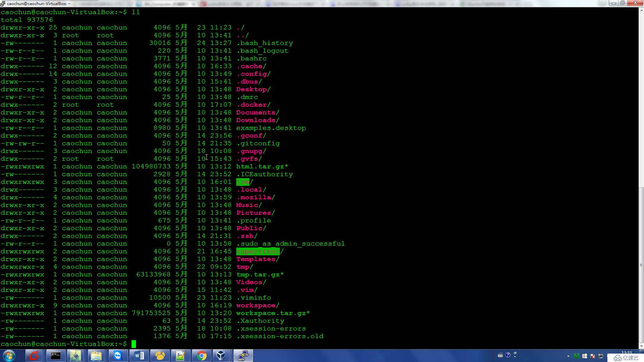The height and width of the screenshot is (362, 644).
Task: Click the '.config/' directory name
Action: click(x=253, y=74)
